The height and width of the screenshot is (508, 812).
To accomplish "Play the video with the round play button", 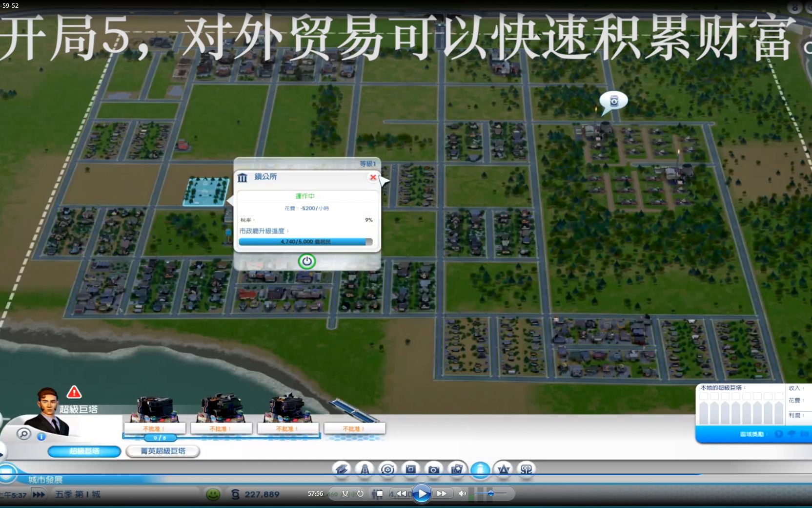I will point(422,493).
